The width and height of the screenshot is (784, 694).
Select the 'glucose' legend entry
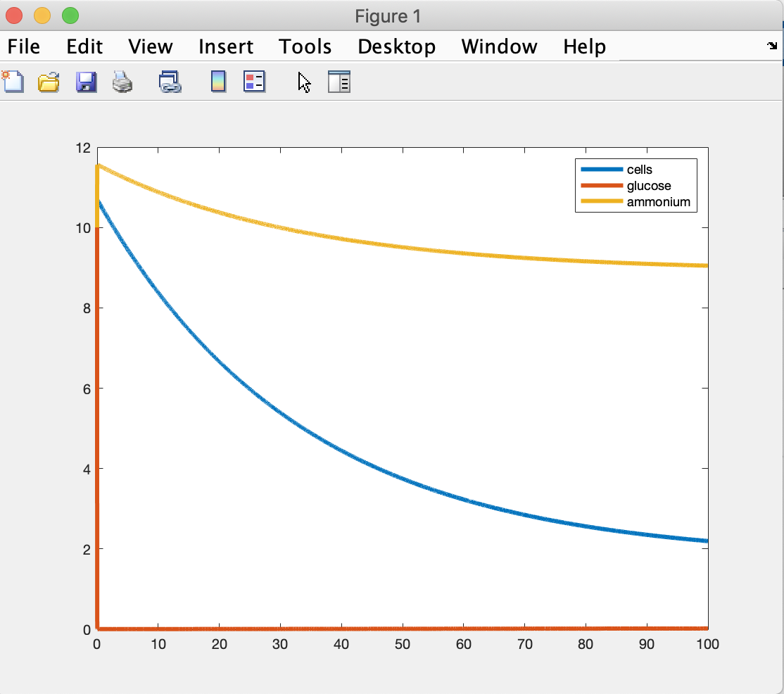(x=648, y=186)
